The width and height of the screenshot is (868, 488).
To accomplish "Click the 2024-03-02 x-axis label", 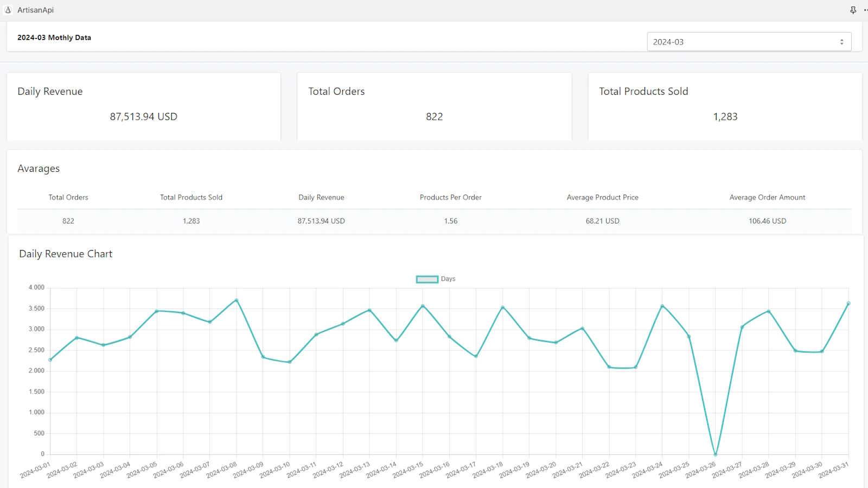I will pyautogui.click(x=62, y=470).
